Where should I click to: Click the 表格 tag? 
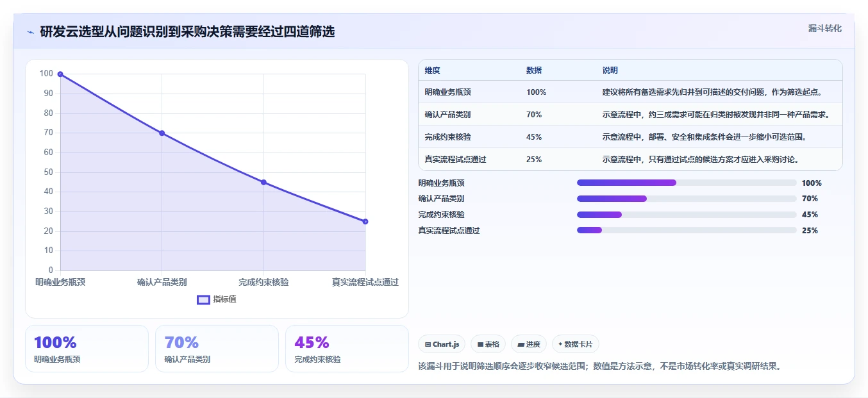(x=488, y=344)
